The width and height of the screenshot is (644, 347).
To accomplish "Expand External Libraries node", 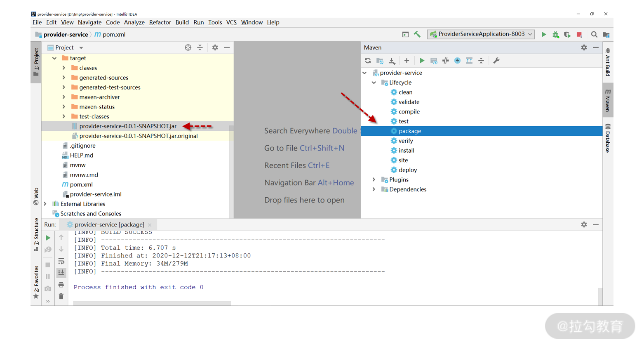I will click(45, 204).
